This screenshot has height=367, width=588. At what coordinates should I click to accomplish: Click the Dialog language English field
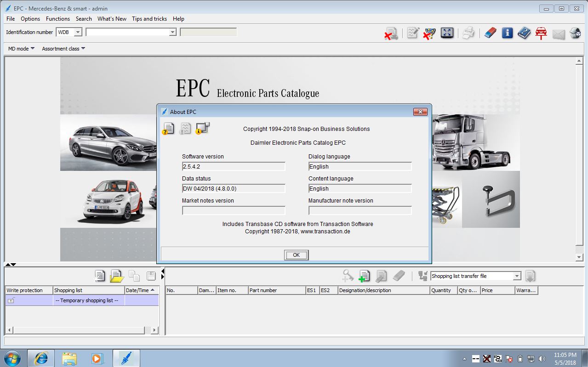pyautogui.click(x=360, y=167)
